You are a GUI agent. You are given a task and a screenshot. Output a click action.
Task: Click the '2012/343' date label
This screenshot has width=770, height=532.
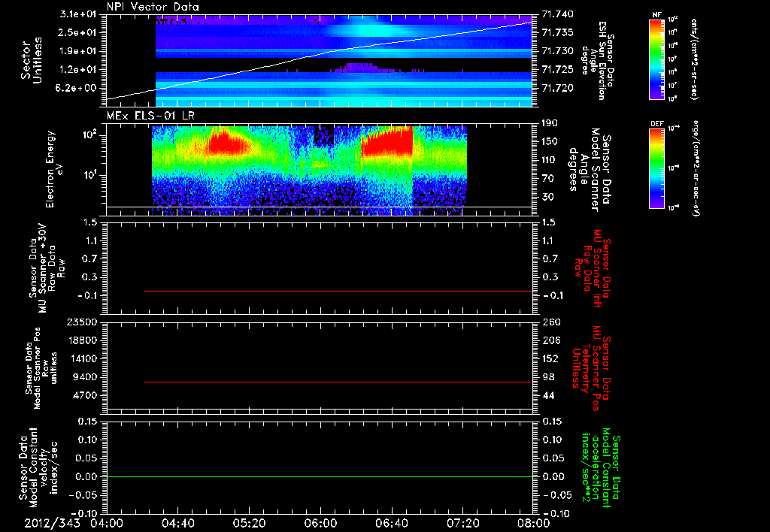click(x=53, y=523)
